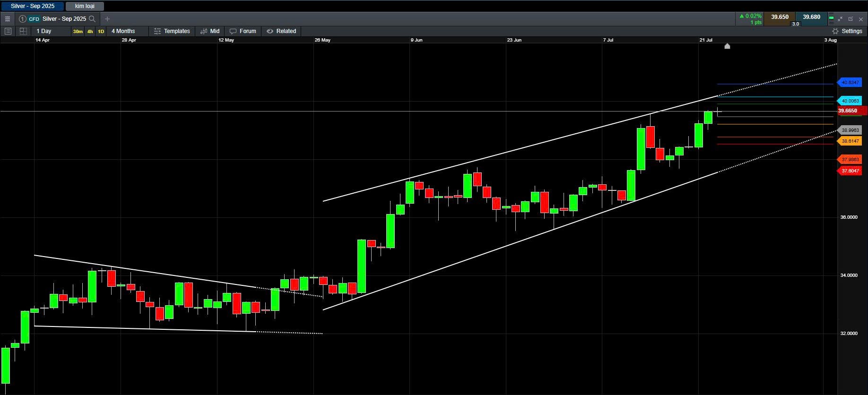
Task: Set the interval to 30m
Action: coord(78,31)
